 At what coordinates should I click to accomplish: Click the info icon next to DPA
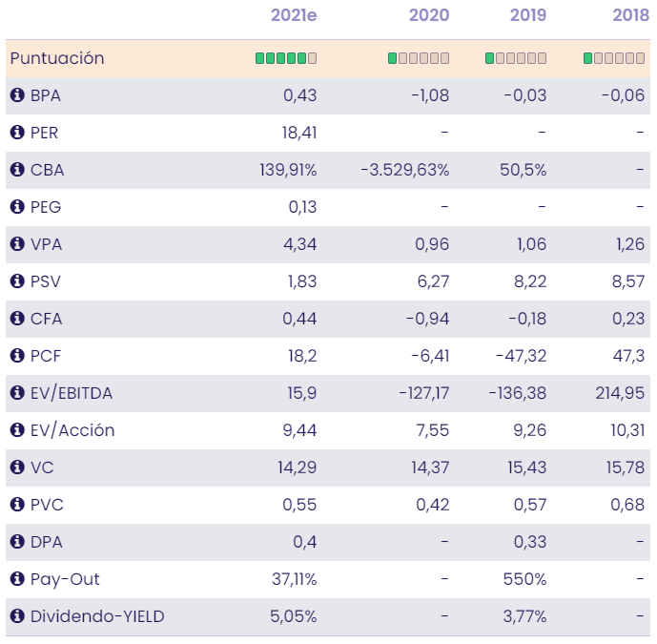[17, 542]
